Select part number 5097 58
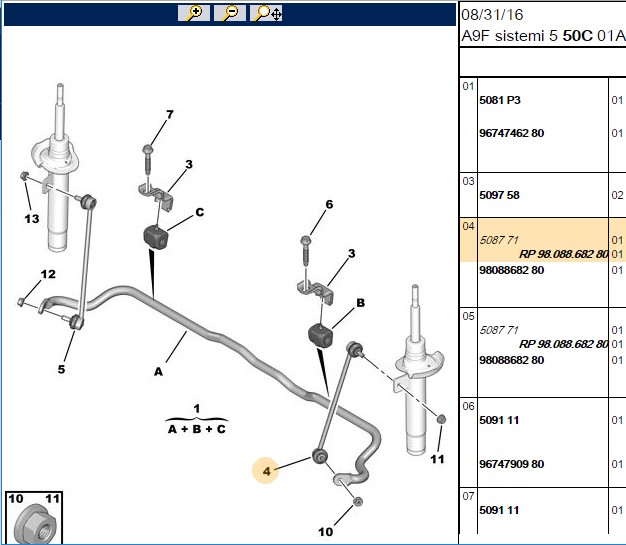This screenshot has height=545, width=626. click(499, 195)
